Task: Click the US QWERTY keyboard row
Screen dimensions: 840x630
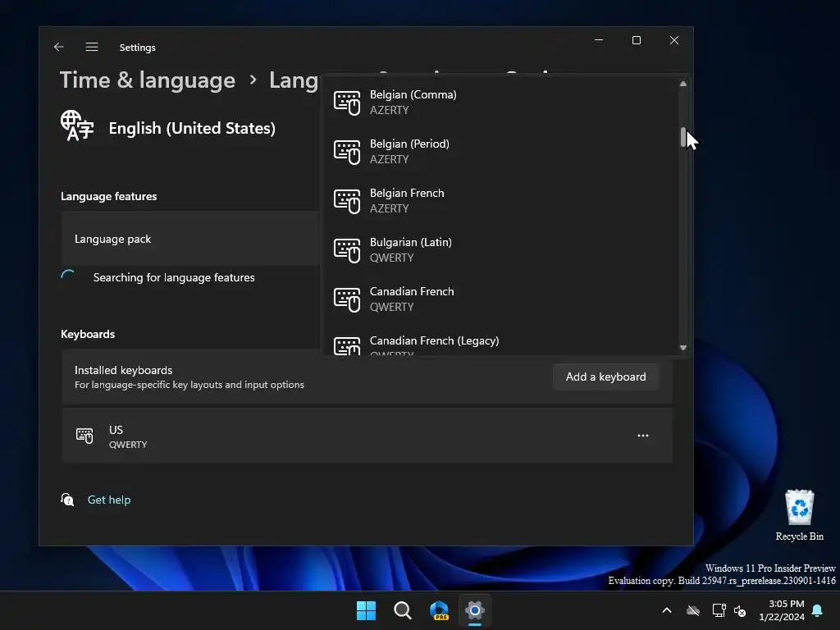Action: click(x=367, y=436)
